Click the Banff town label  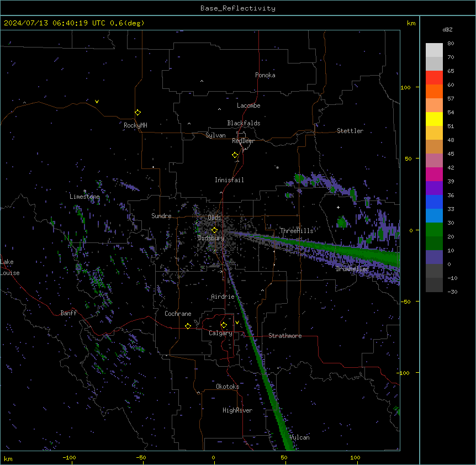tap(68, 313)
